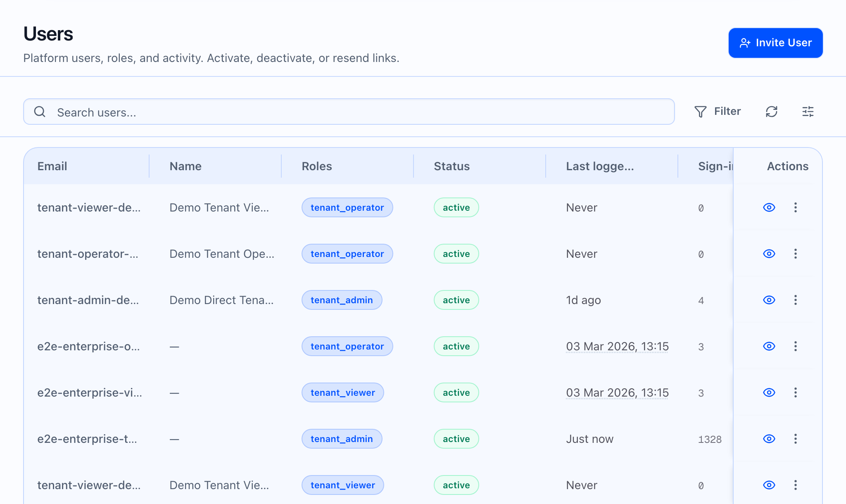
Task: Open column settings sliders icon
Action: coord(808,112)
